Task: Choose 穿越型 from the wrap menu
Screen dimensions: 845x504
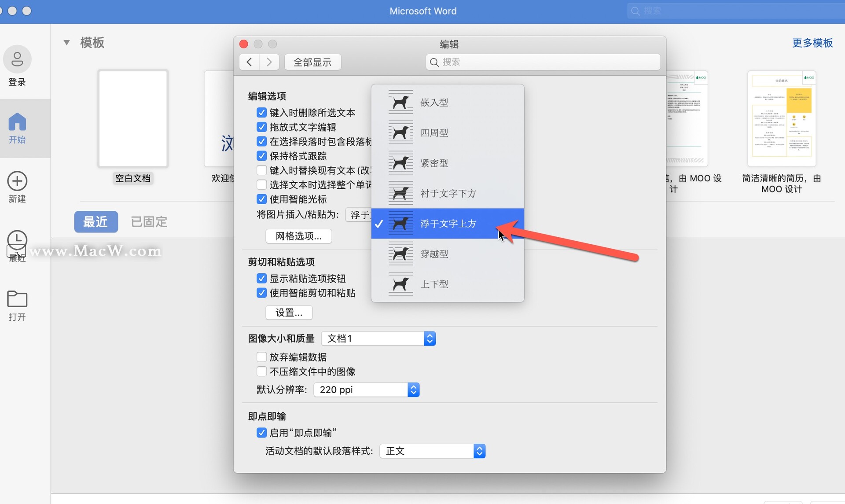Action: click(434, 254)
